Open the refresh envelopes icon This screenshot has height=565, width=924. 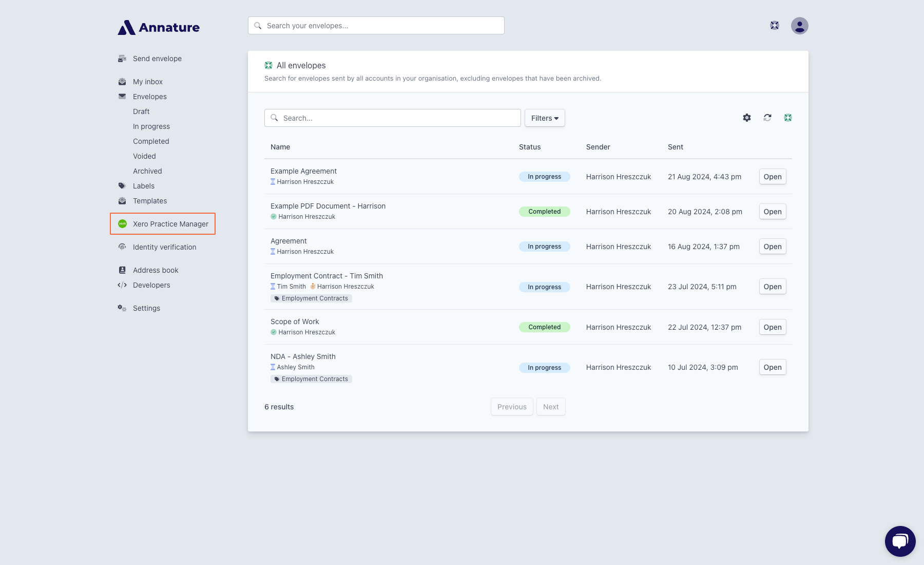coord(767,118)
